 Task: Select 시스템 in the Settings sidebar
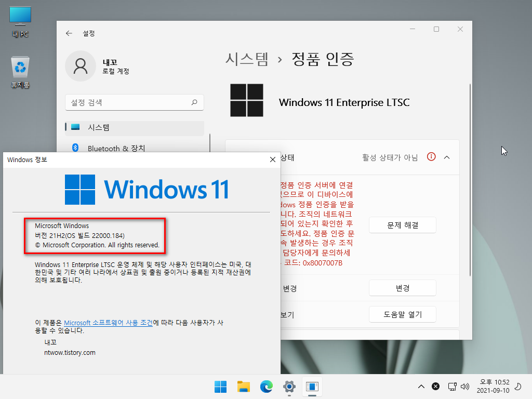pos(135,128)
